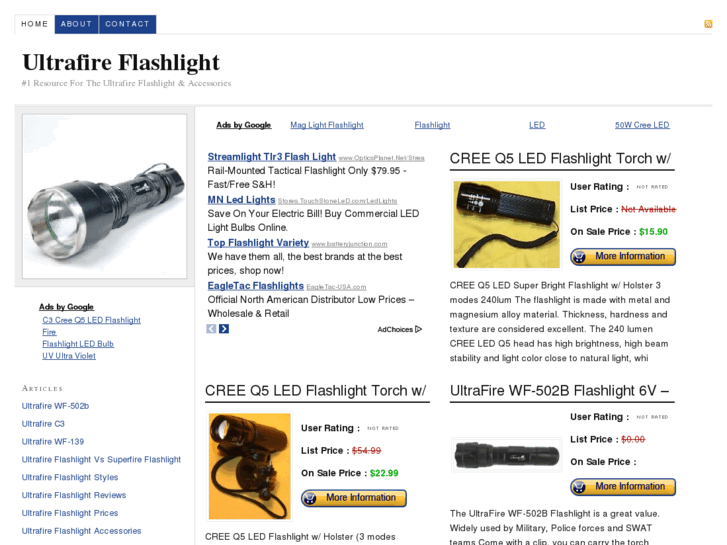727x545 pixels.
Task: Click the previous ad arrow button
Action: pyautogui.click(x=211, y=329)
